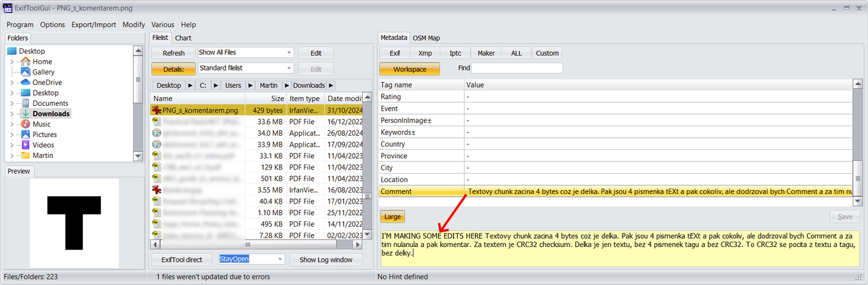Select the Gallery folder icon

tap(25, 72)
